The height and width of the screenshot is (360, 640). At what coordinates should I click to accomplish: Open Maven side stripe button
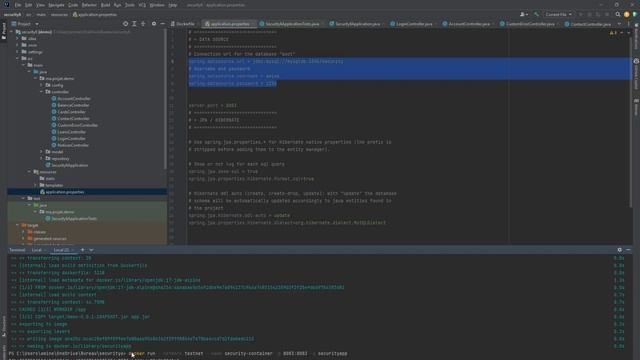coord(636,107)
